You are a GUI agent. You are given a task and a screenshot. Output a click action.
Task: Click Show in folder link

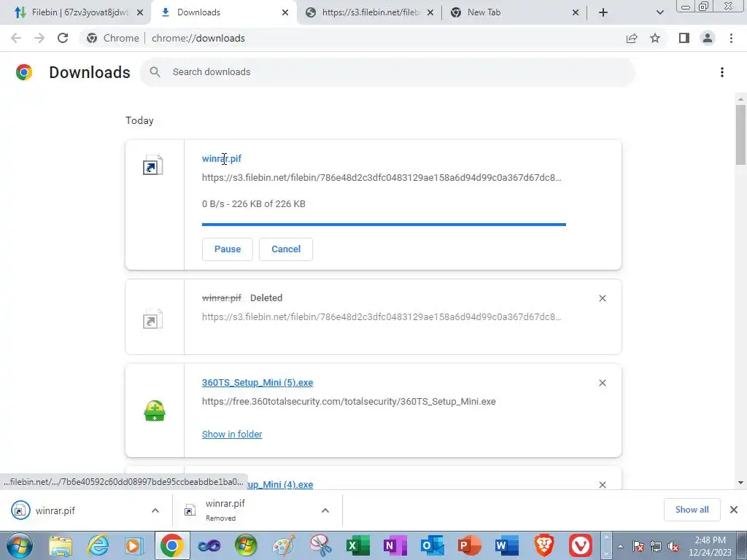pos(232,434)
